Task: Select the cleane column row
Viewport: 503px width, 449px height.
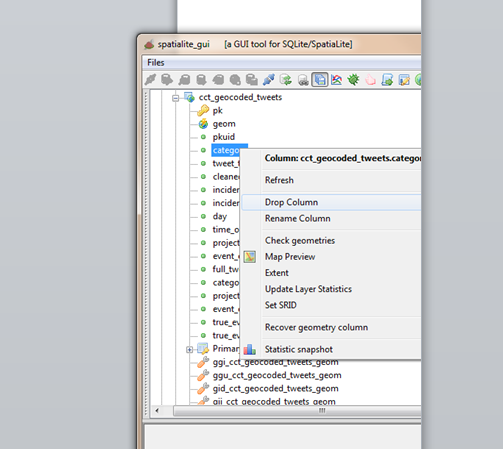Action: [226, 177]
